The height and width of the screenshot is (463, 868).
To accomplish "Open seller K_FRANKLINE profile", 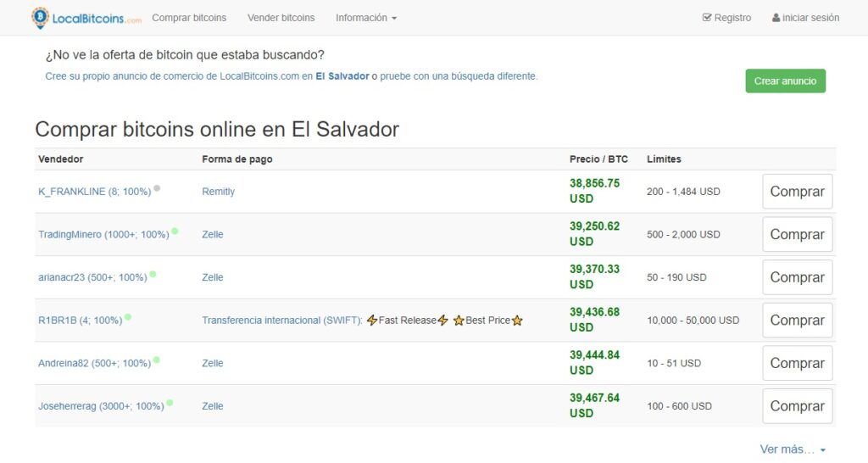I will [x=95, y=192].
